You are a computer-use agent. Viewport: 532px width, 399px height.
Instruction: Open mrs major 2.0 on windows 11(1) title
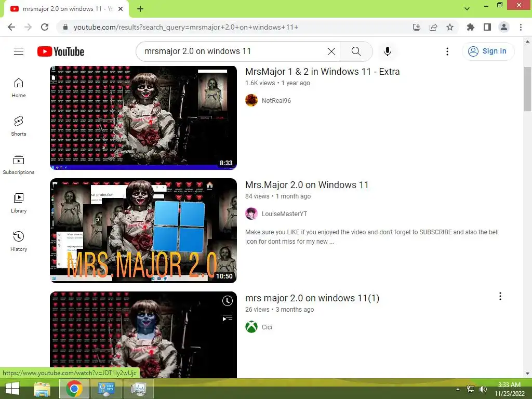[x=312, y=298]
